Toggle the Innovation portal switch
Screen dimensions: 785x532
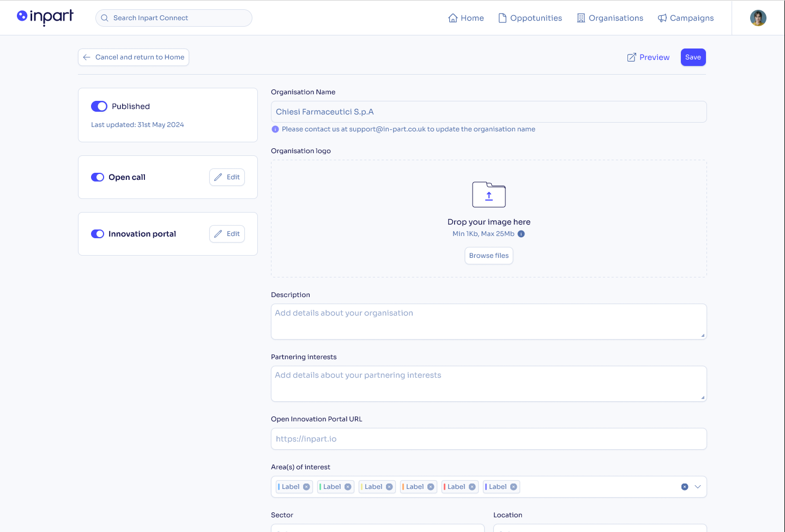coord(98,234)
